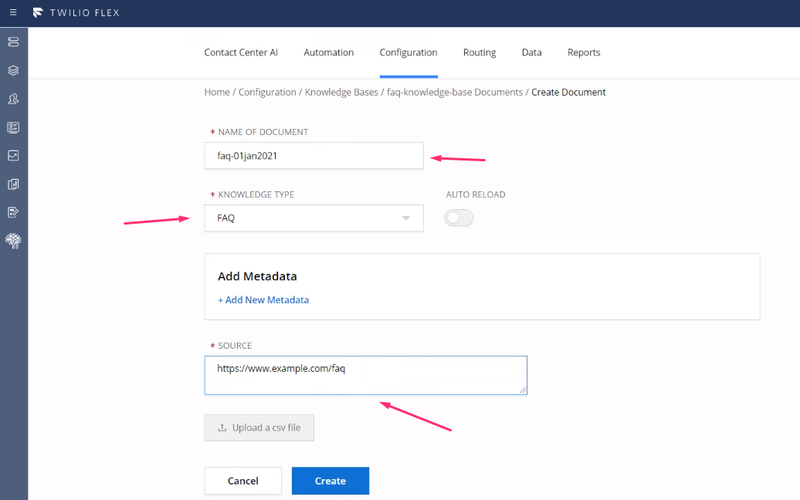
Task: Open the brain AI sidebar icon
Action: [x=13, y=241]
